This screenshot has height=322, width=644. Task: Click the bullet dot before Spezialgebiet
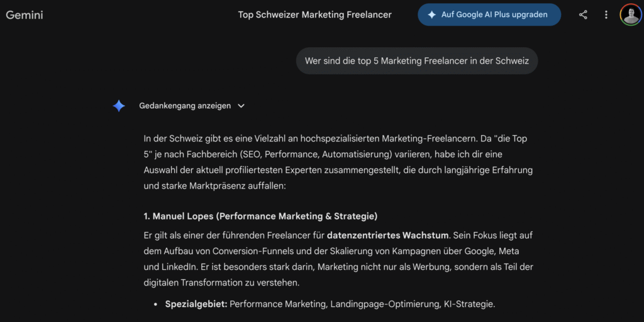coord(155,305)
